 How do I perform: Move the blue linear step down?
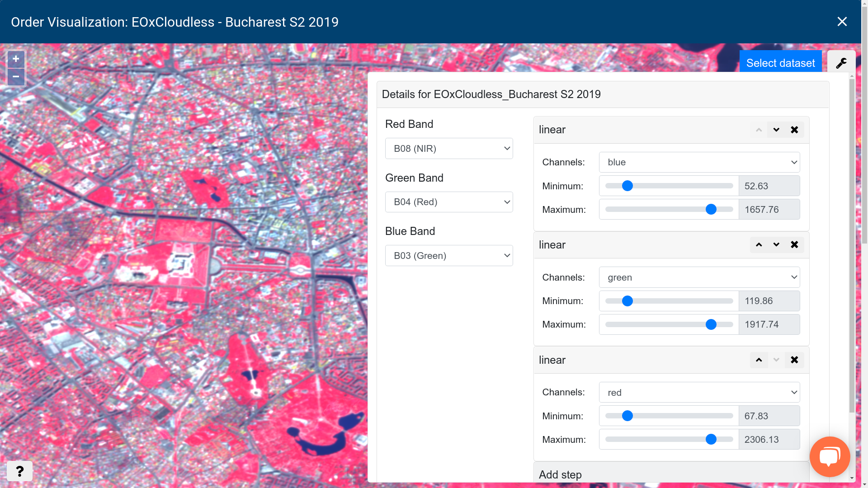pos(776,130)
